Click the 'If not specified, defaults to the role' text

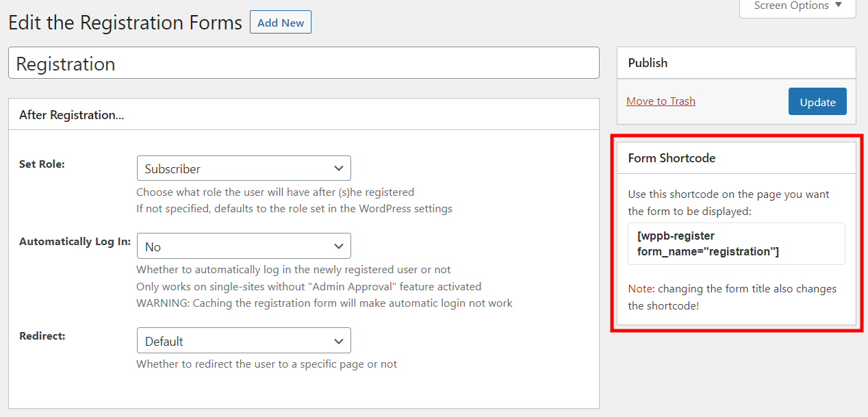tap(294, 208)
